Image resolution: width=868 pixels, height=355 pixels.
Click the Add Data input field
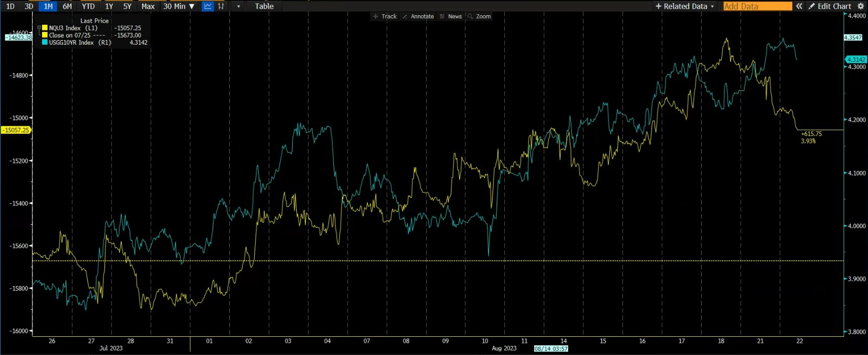757,6
